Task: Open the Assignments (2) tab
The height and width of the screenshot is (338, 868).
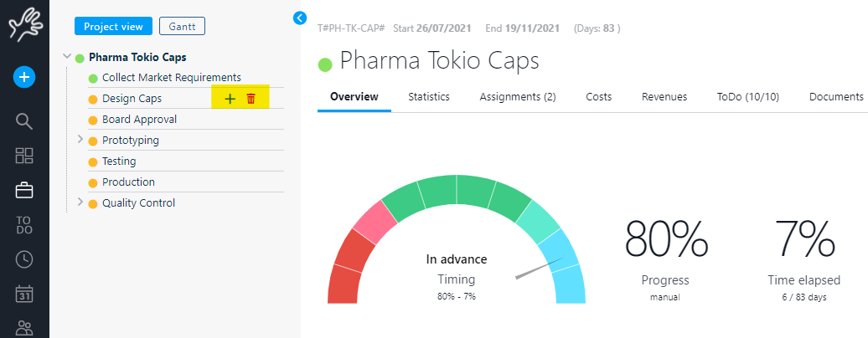Action: tap(518, 97)
